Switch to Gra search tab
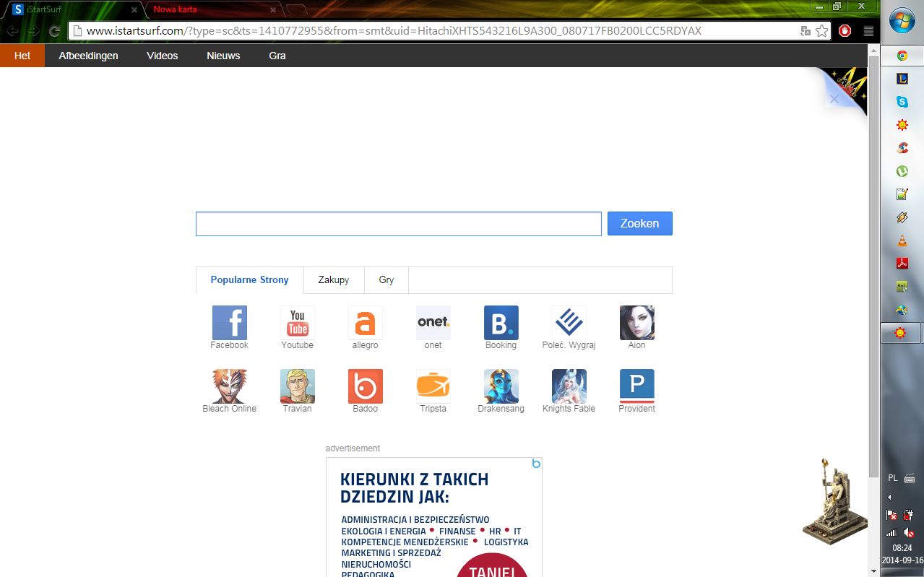Screen dimensions: 924x577 click(277, 56)
